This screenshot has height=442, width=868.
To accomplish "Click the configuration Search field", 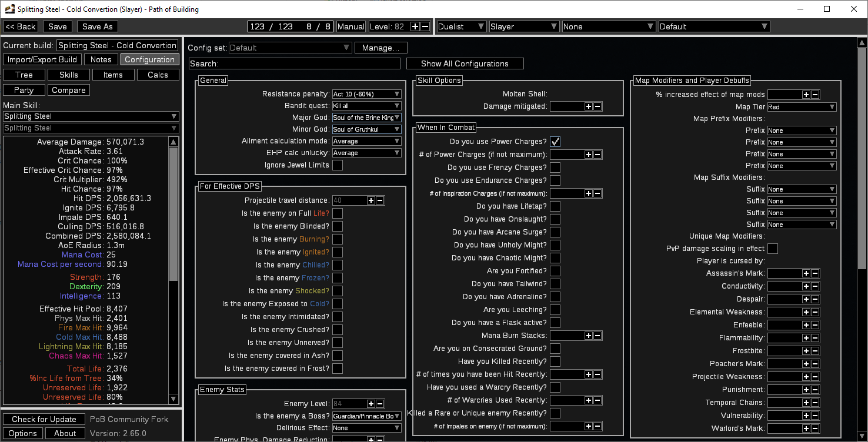I will click(x=295, y=63).
